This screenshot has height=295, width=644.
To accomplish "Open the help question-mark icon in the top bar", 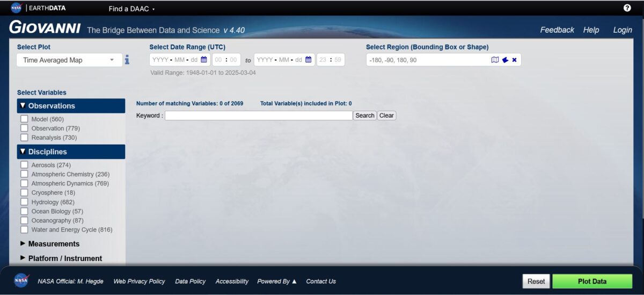I will tap(627, 8).
